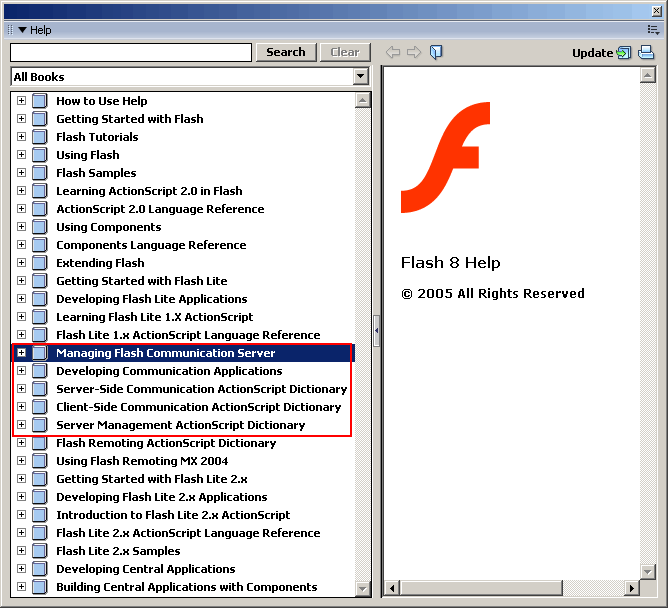Screen dimensions: 668x608
Task: Click the panel gripper beside Help title
Action: click(11, 30)
